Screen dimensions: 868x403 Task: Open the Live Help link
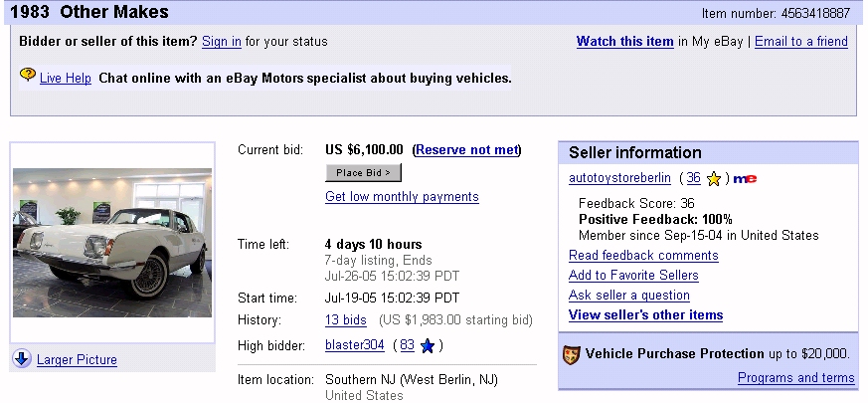coord(66,78)
